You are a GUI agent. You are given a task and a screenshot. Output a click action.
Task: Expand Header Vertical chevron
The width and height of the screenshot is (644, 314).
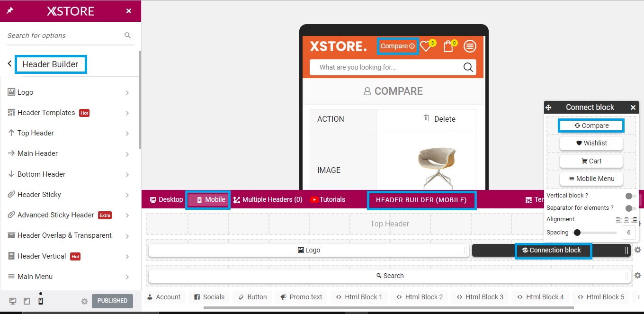127,256
